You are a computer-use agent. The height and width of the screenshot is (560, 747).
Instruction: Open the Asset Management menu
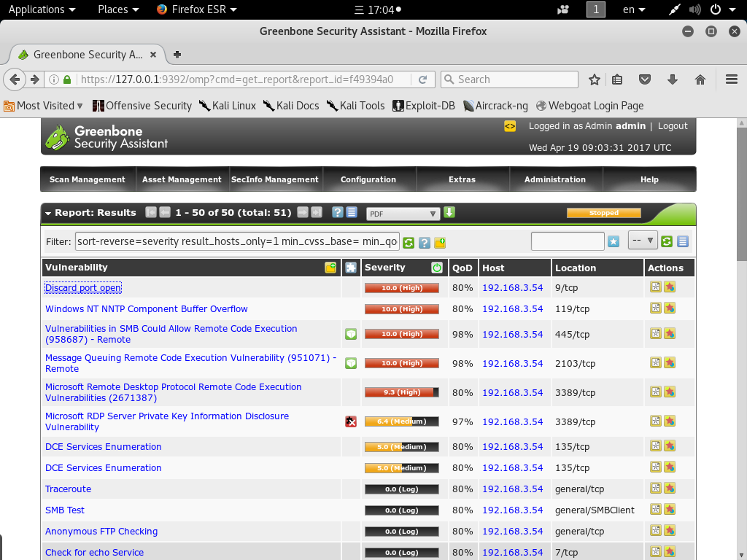tap(182, 179)
